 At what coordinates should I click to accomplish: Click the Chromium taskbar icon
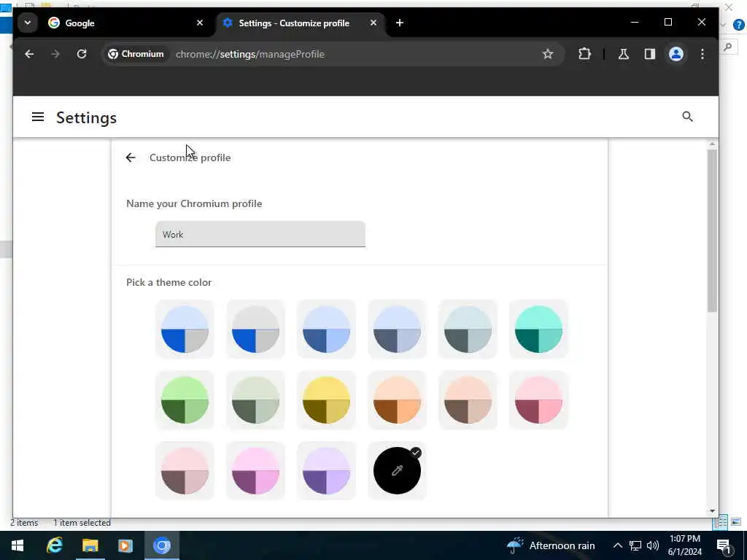tap(161, 545)
